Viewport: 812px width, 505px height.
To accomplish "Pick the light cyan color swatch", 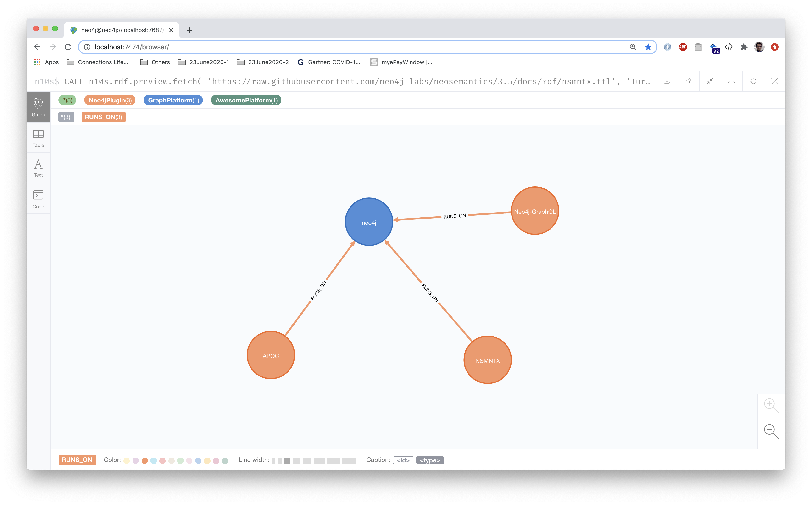I will click(x=154, y=460).
